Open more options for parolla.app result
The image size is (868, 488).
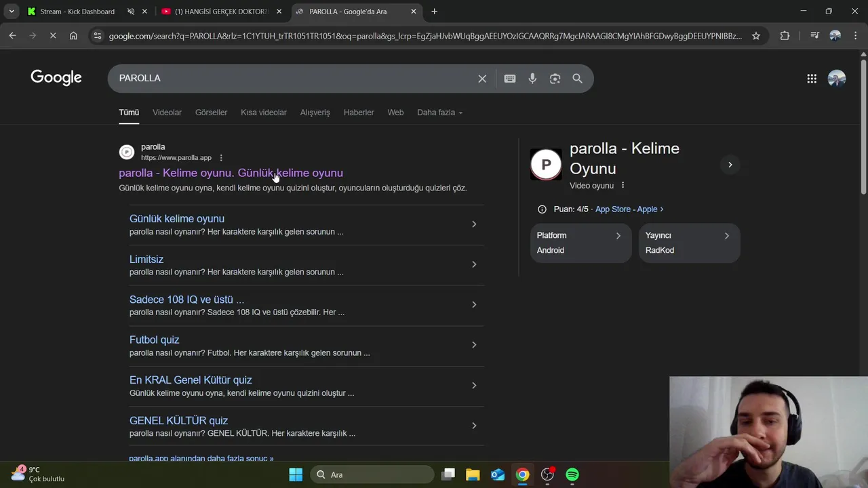pyautogui.click(x=221, y=158)
